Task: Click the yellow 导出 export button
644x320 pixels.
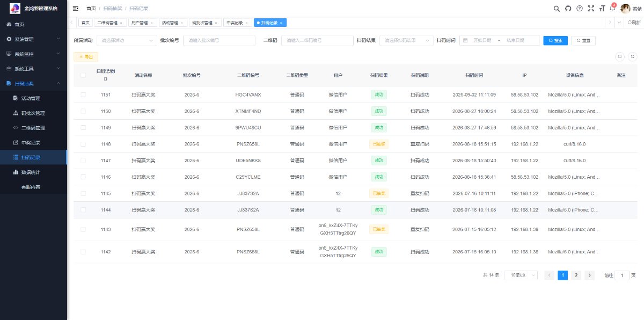Action: [86, 56]
